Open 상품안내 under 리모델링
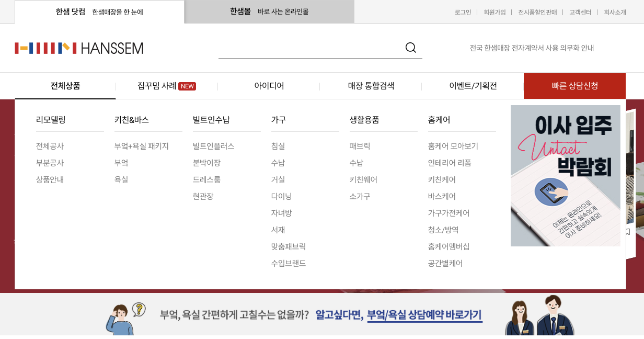The image size is (644, 339). tap(50, 179)
